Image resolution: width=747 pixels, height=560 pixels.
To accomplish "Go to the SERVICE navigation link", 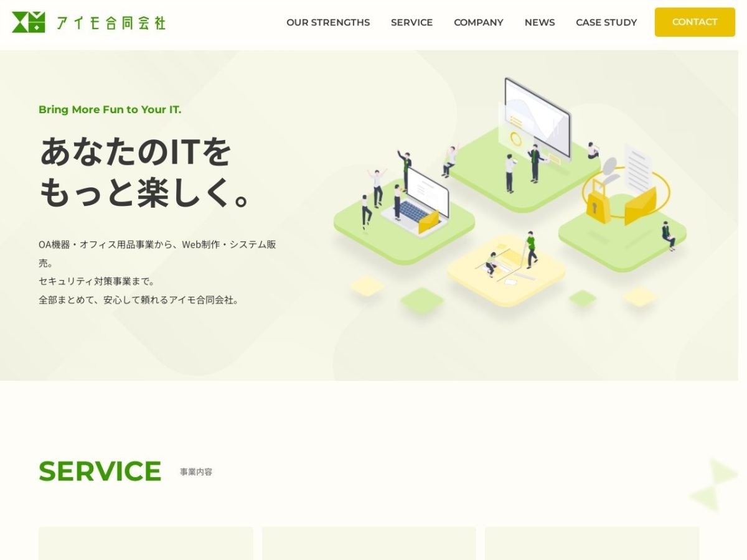I will [411, 22].
